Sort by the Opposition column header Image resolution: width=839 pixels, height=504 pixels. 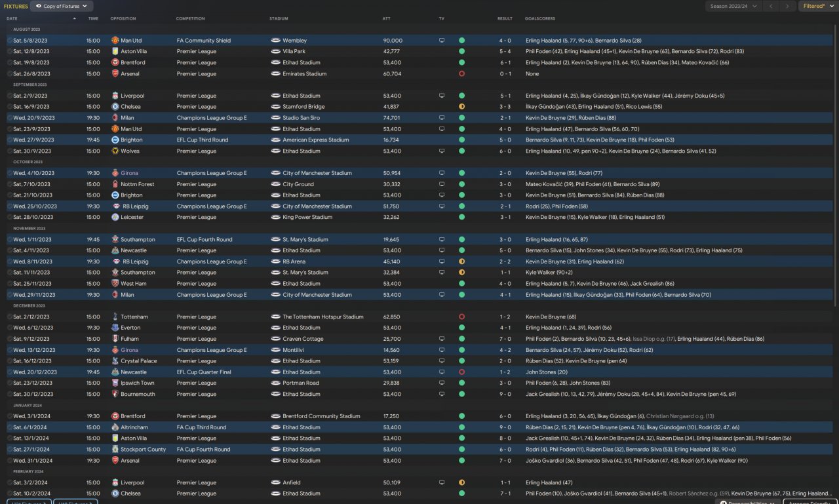click(x=123, y=18)
